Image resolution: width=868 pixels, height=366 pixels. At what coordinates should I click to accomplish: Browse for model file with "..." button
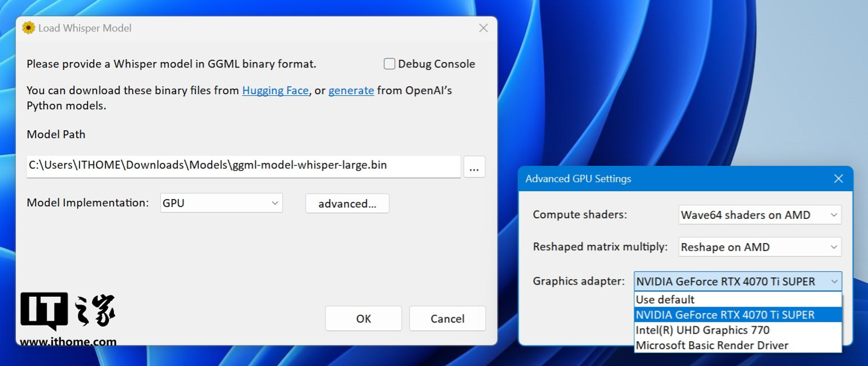pos(474,167)
